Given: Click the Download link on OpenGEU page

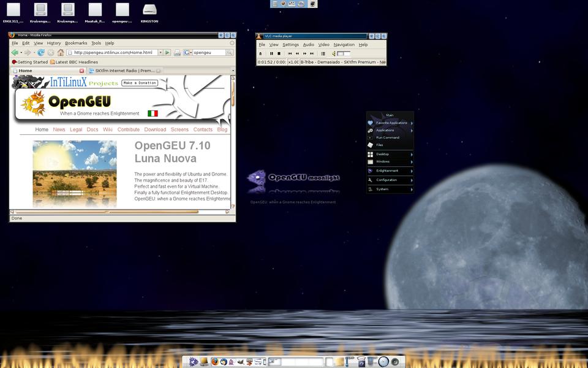Looking at the screenshot, I should (x=155, y=129).
